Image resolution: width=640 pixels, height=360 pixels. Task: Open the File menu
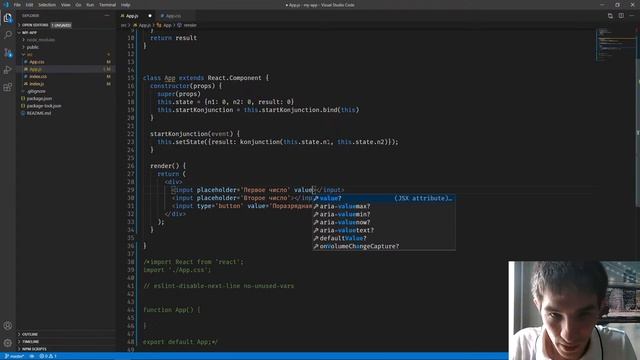pyautogui.click(x=17, y=5)
